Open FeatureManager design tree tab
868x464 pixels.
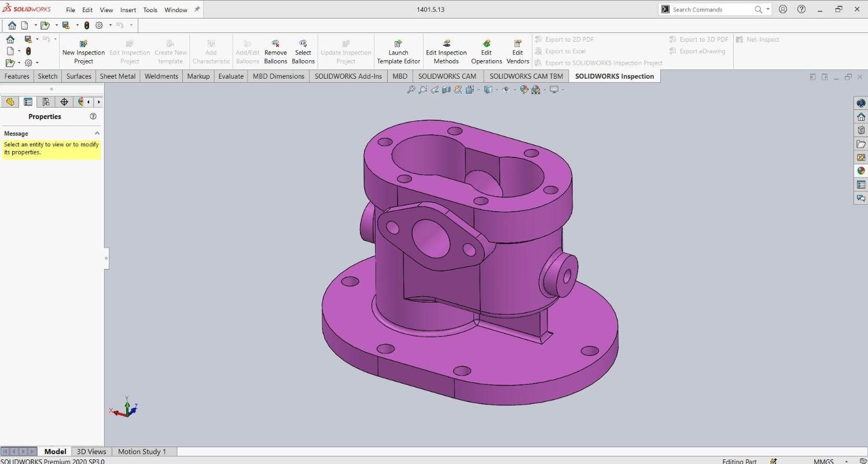click(10, 102)
